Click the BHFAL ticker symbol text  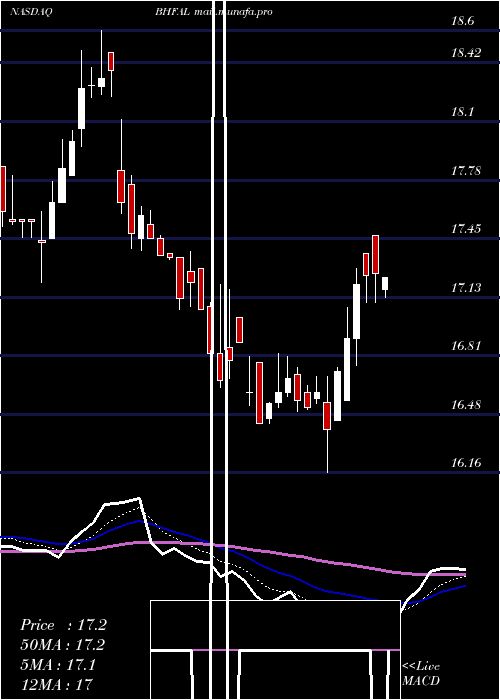pos(173,12)
